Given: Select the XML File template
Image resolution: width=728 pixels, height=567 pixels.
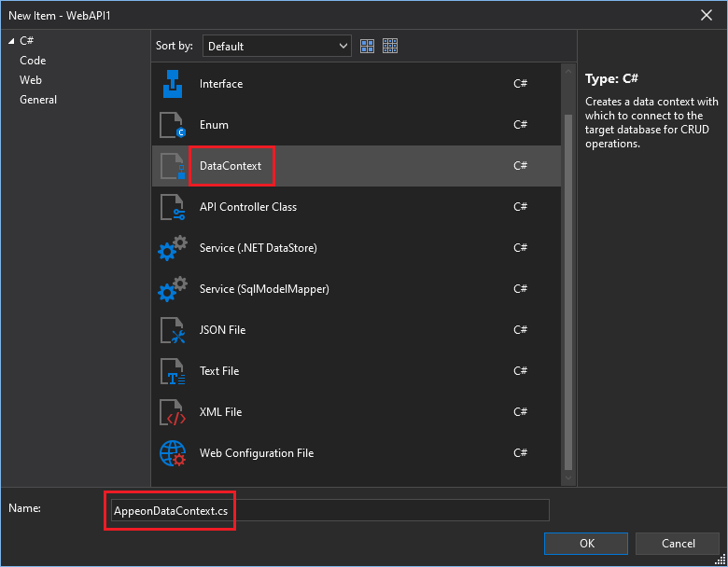Looking at the screenshot, I should 220,412.
